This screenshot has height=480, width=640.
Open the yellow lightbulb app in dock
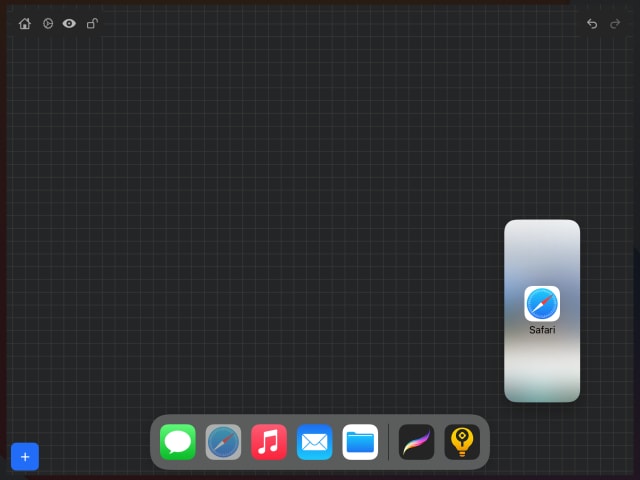pyautogui.click(x=462, y=442)
